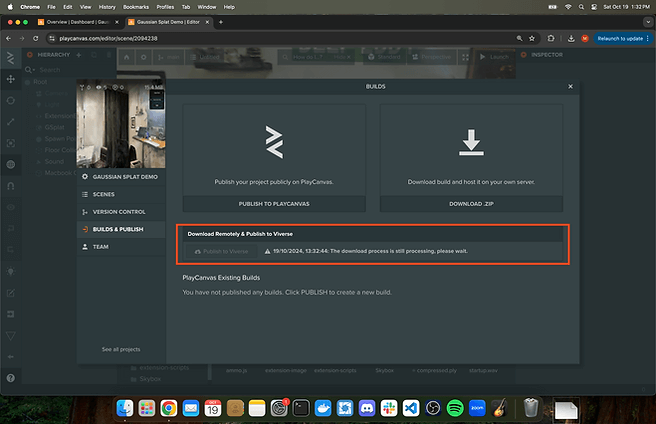Close the Builds dialog
Viewport: 656px width, 424px height.
(571, 87)
